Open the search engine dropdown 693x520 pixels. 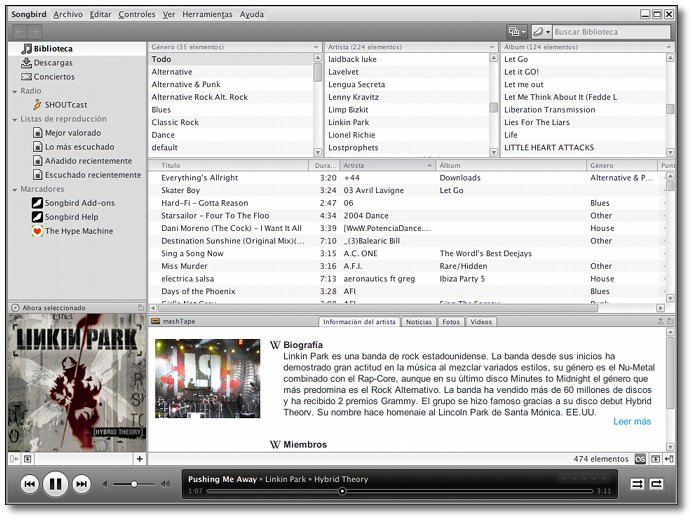click(541, 32)
